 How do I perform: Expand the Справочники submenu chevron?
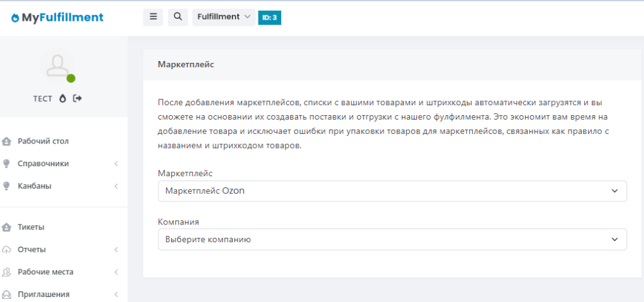point(116,164)
